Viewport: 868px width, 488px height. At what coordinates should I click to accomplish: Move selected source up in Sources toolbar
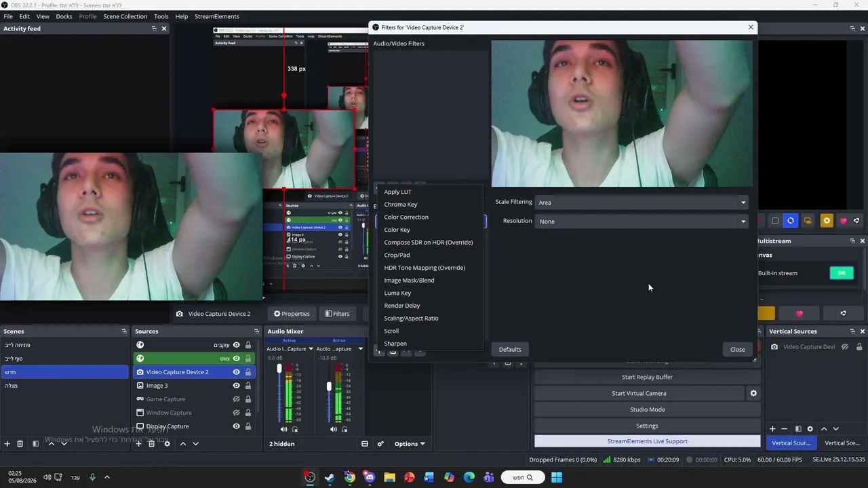tap(183, 444)
